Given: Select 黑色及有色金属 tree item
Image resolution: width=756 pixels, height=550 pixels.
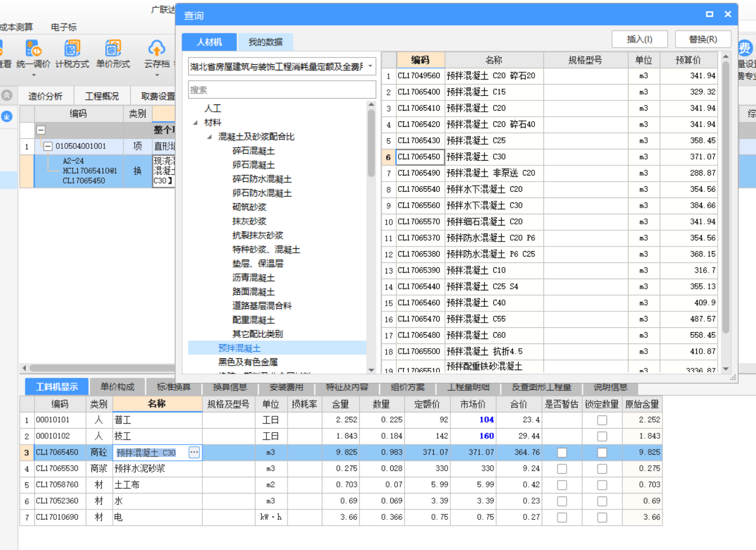Looking at the screenshot, I should click(248, 362).
